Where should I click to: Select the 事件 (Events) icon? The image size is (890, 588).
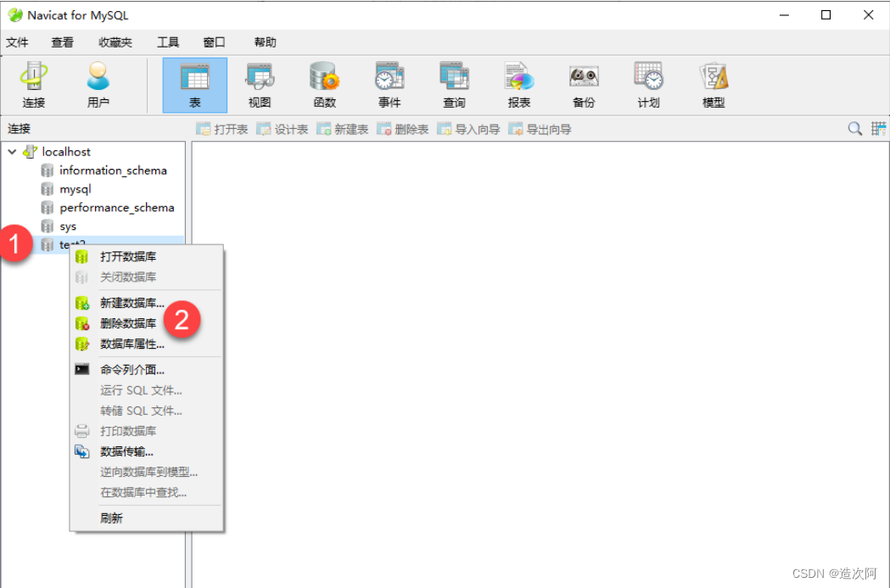pyautogui.click(x=389, y=85)
